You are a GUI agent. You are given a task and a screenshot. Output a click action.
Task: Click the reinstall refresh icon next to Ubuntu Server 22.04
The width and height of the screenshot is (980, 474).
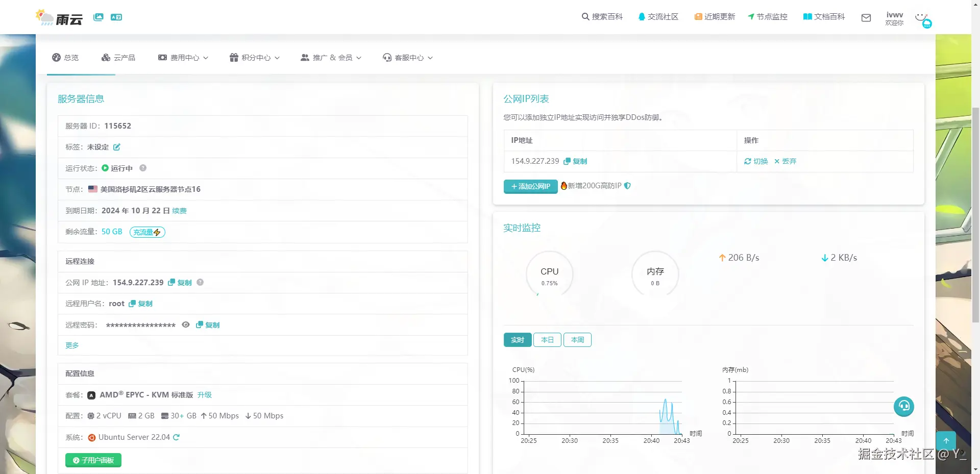pos(177,437)
